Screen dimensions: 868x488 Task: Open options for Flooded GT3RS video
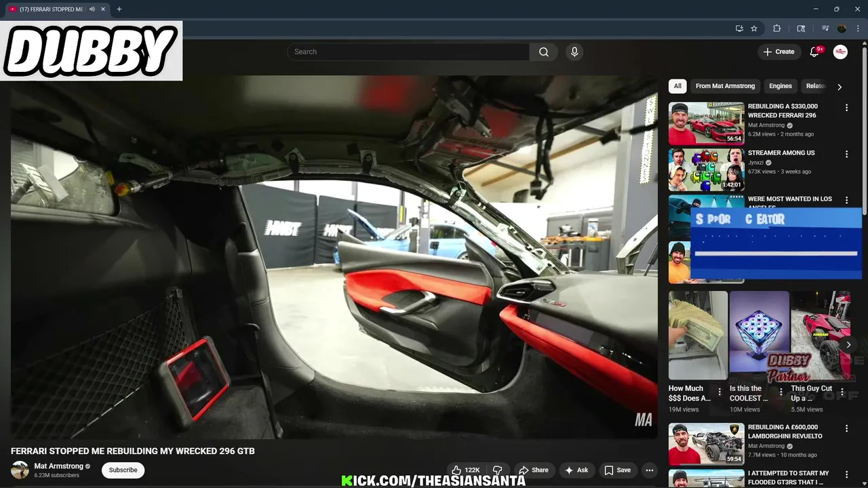(x=846, y=475)
